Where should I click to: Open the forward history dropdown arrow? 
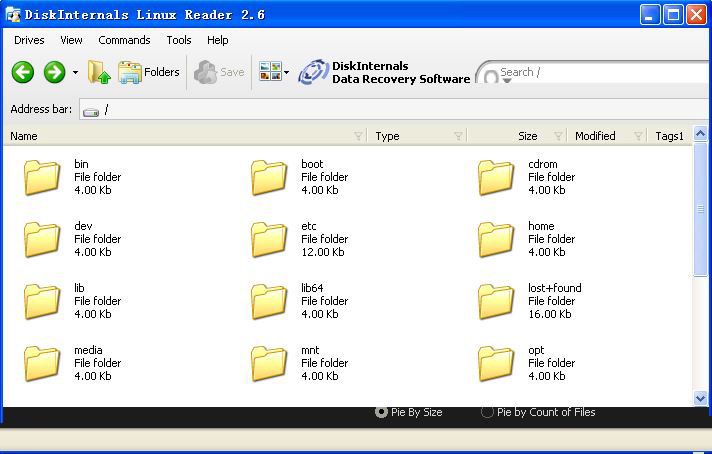click(x=75, y=73)
